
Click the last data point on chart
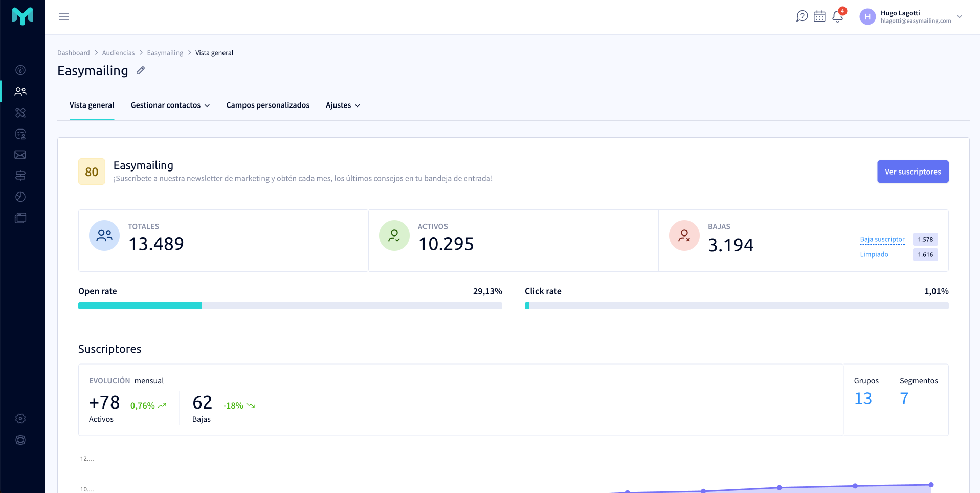[931, 485]
